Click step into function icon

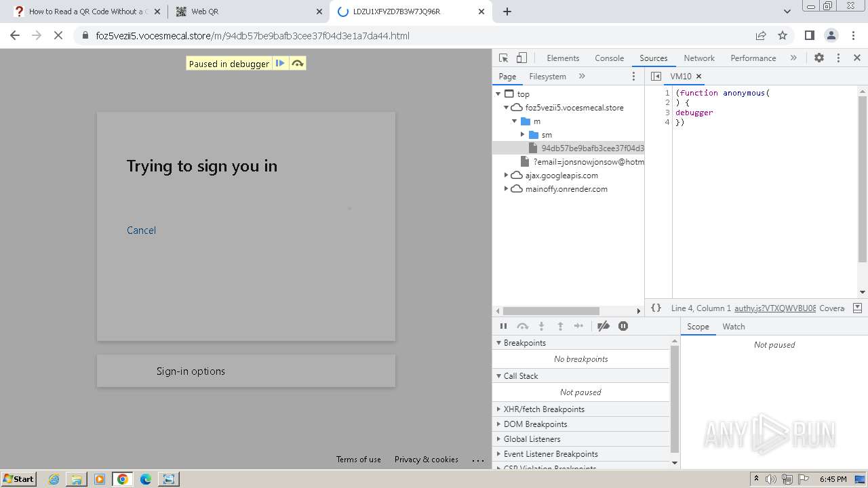(541, 326)
